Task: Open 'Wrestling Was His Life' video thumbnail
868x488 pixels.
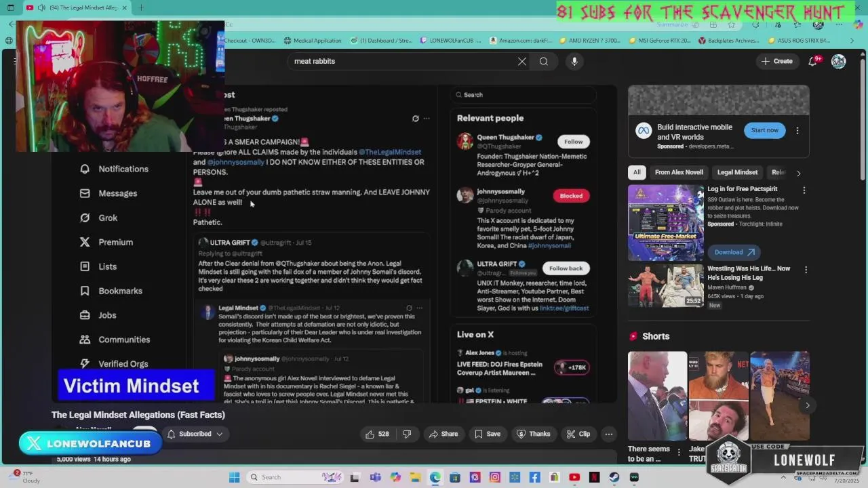Action: click(x=665, y=285)
